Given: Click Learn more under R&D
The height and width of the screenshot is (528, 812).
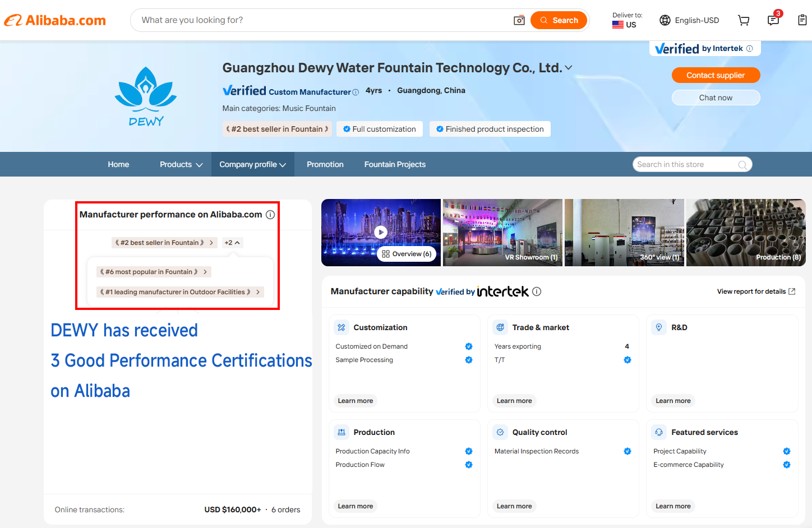Looking at the screenshot, I should [x=673, y=401].
